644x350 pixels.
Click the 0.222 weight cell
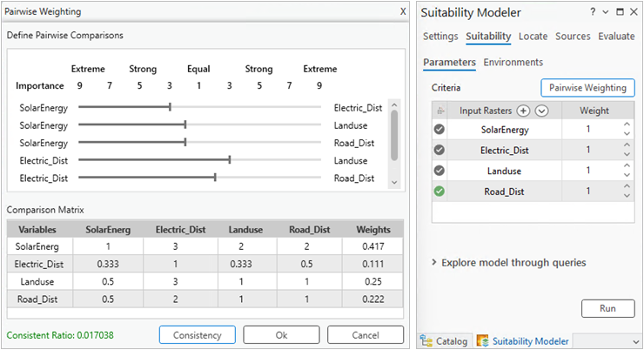point(373,300)
